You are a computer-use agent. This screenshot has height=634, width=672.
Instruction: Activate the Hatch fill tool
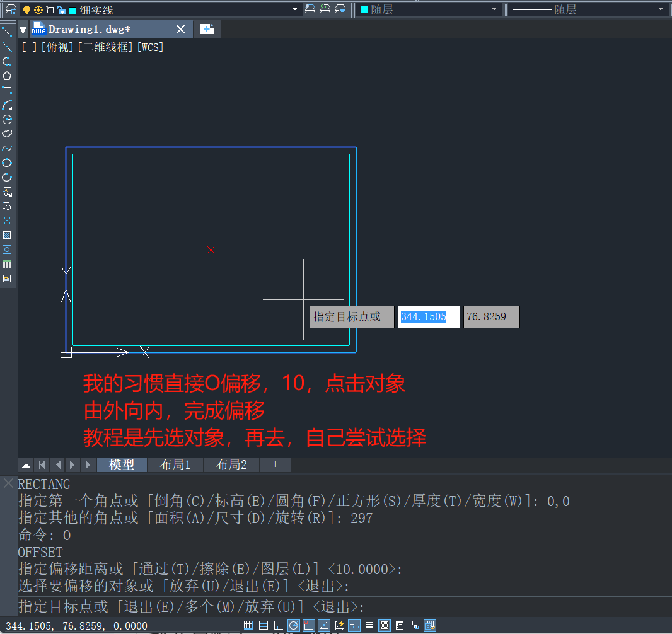pos(7,235)
